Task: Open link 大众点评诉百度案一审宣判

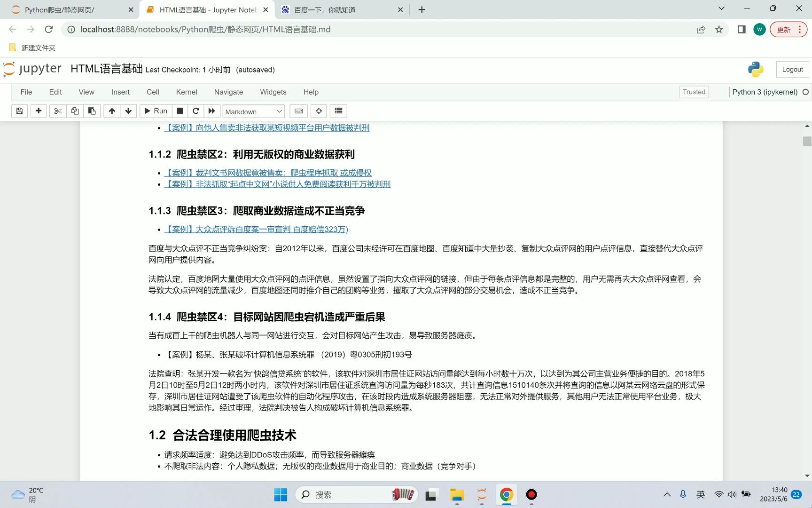Action: (256, 229)
